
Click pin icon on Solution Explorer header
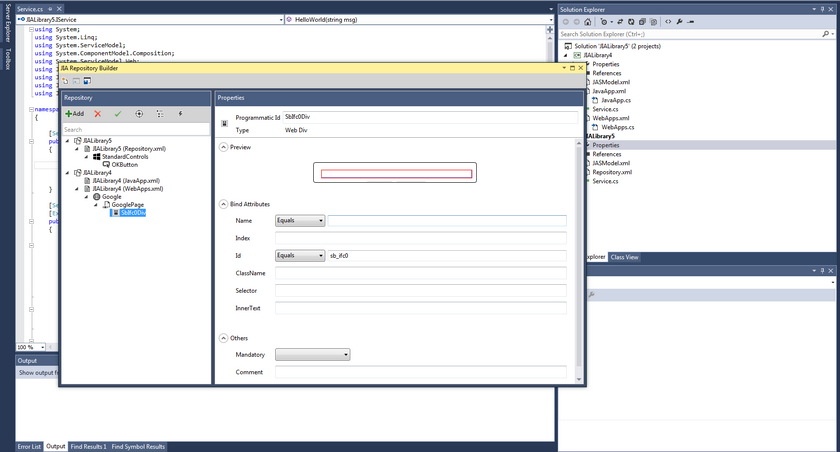[822, 9]
